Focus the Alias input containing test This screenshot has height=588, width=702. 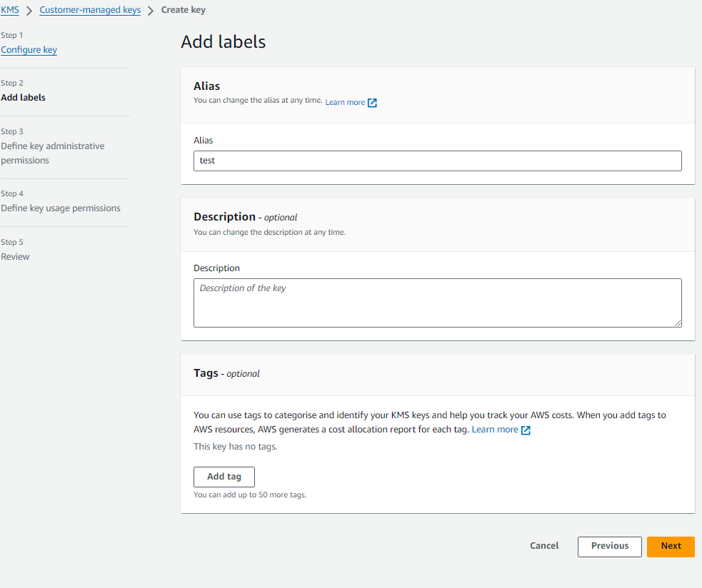coord(437,161)
